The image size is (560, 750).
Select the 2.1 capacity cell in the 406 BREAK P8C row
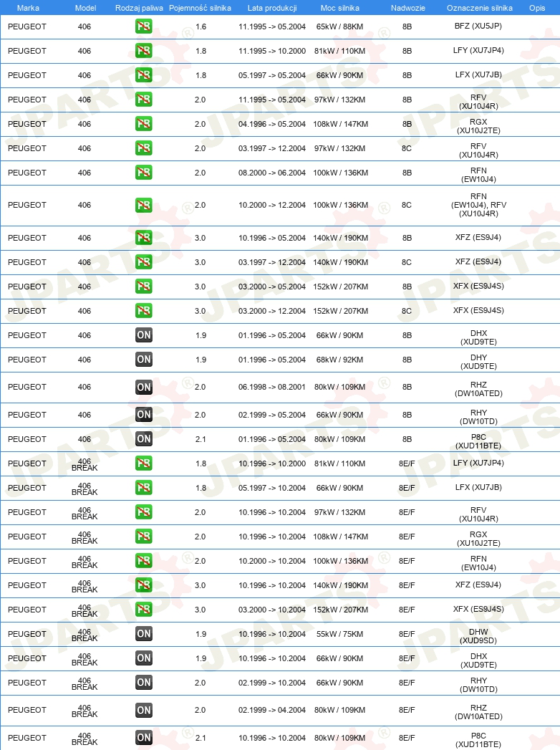pyautogui.click(x=201, y=738)
